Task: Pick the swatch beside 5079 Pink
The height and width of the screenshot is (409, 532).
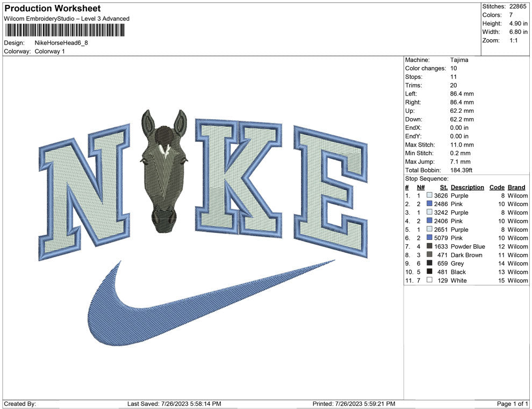Action: click(429, 238)
